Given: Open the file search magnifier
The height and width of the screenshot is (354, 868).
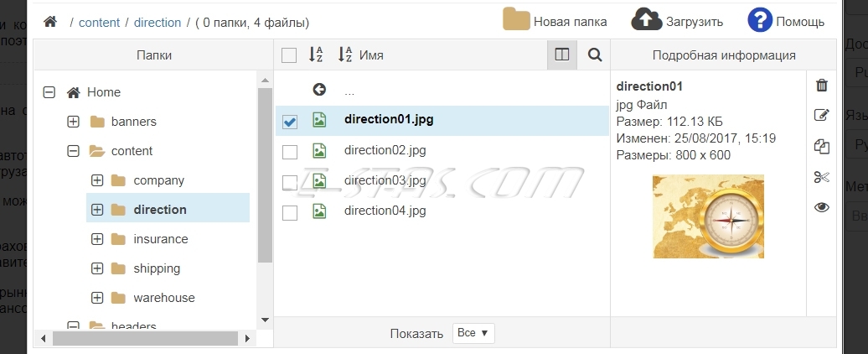Looking at the screenshot, I should pos(595,55).
